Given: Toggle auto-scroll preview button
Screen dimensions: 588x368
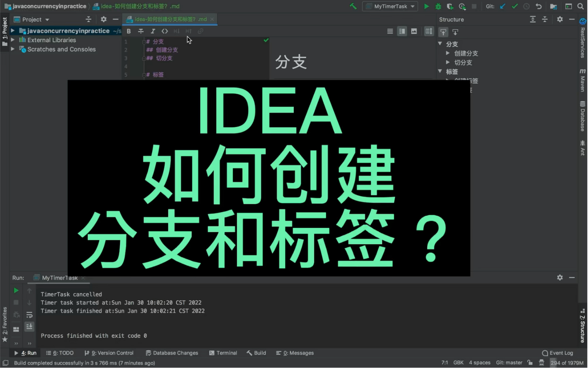Looking at the screenshot, I should (429, 31).
